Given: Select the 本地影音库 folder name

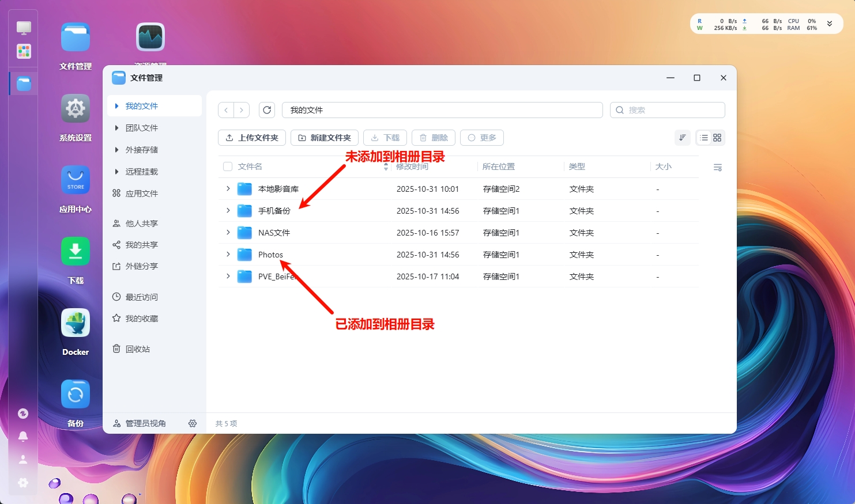Looking at the screenshot, I should coord(278,189).
